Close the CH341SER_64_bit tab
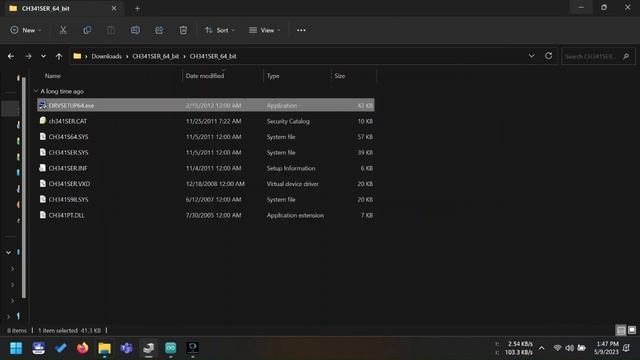Image resolution: width=640 pixels, height=360 pixels. tap(114, 8)
